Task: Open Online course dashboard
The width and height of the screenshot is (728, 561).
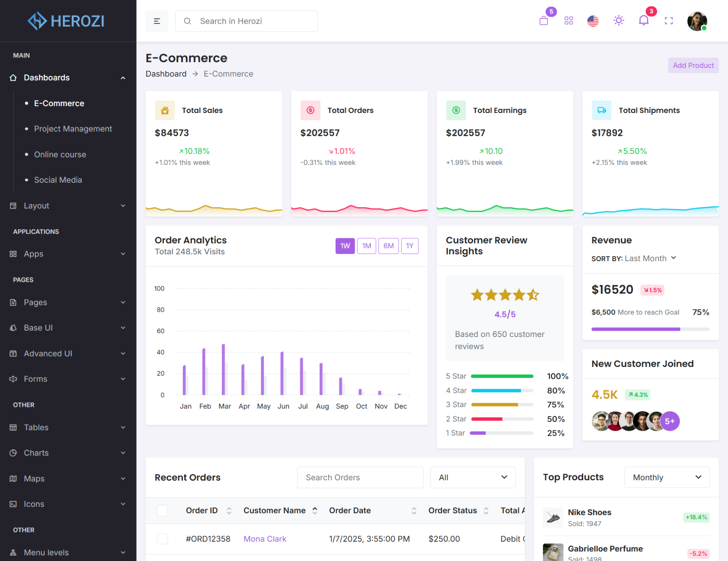Action: pos(60,154)
